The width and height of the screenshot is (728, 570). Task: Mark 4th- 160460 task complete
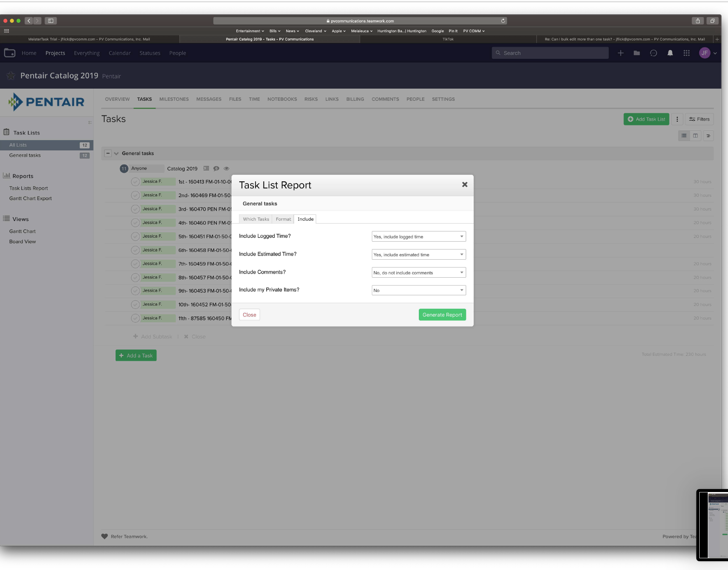[x=135, y=223]
